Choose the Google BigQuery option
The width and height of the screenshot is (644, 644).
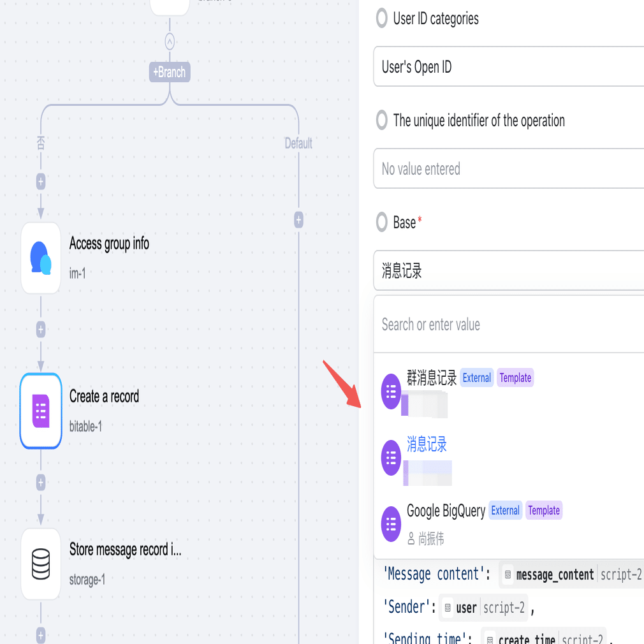446,511
